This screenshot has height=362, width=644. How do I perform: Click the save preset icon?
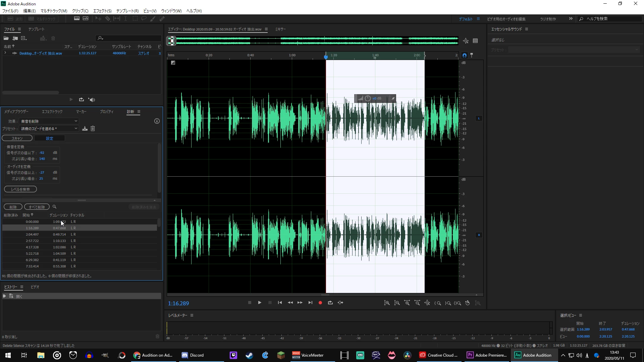click(85, 129)
